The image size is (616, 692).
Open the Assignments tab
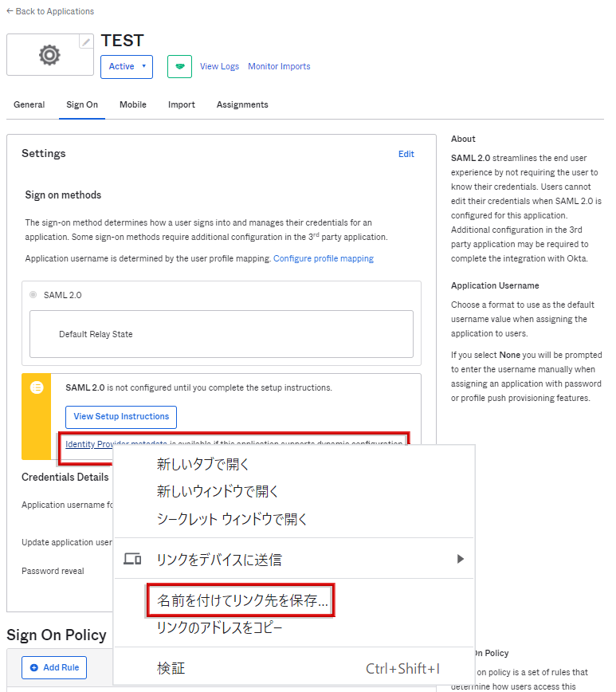pyautogui.click(x=242, y=104)
